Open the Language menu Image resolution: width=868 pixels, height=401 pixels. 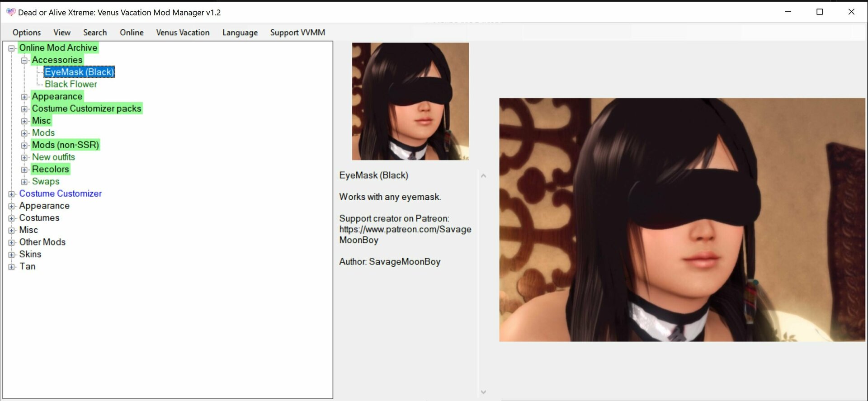click(x=240, y=33)
